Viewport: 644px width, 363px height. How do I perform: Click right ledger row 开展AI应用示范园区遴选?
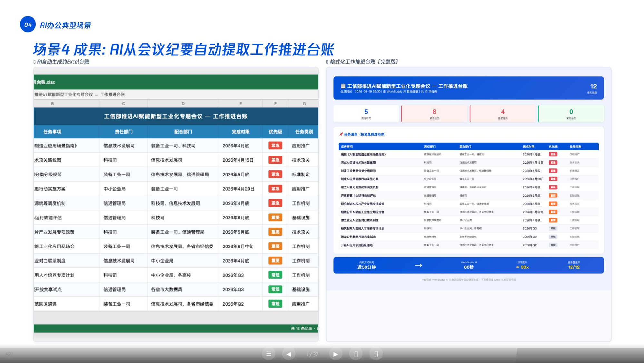(x=468, y=245)
